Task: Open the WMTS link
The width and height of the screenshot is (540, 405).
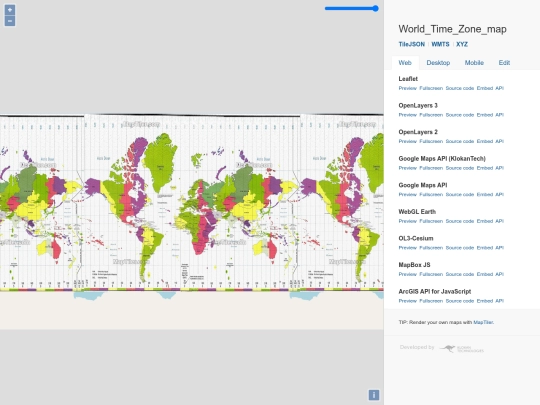Action: [x=440, y=44]
